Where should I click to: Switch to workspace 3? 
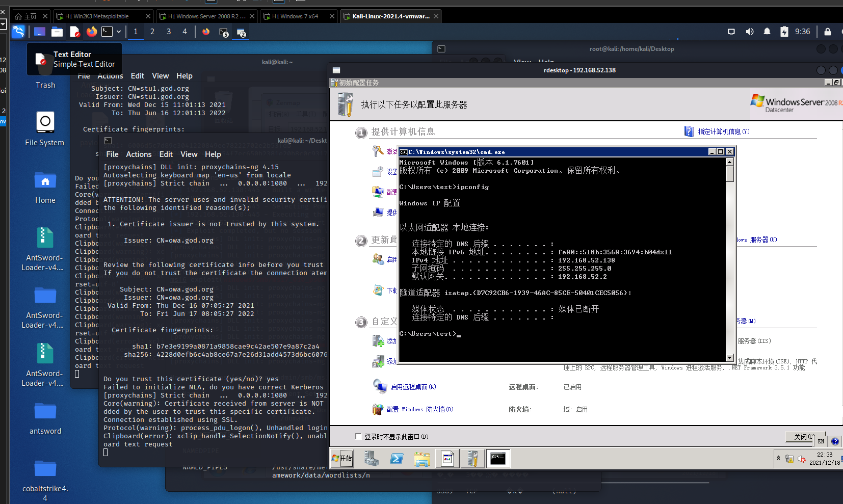click(169, 32)
